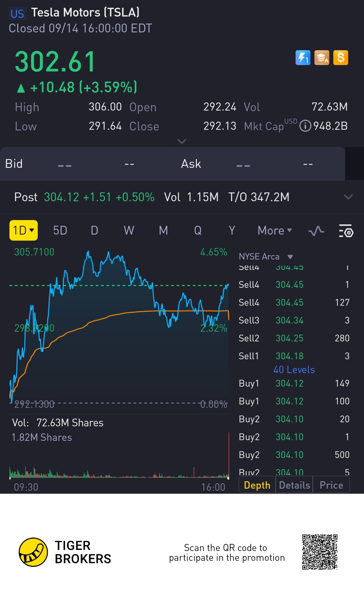Switch chart to 5D timeframe
Image resolution: width=364 pixels, height=611 pixels.
(60, 231)
